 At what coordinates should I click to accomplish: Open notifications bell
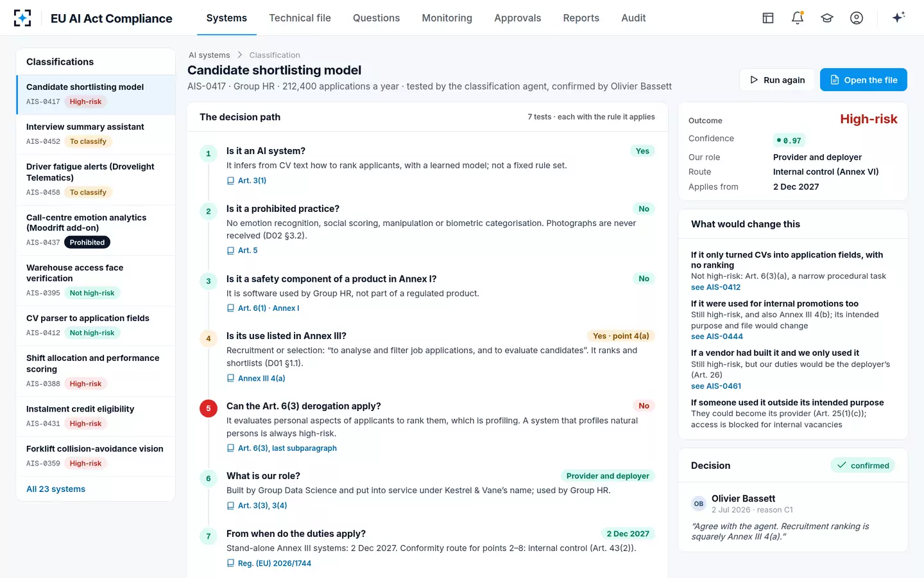point(798,18)
